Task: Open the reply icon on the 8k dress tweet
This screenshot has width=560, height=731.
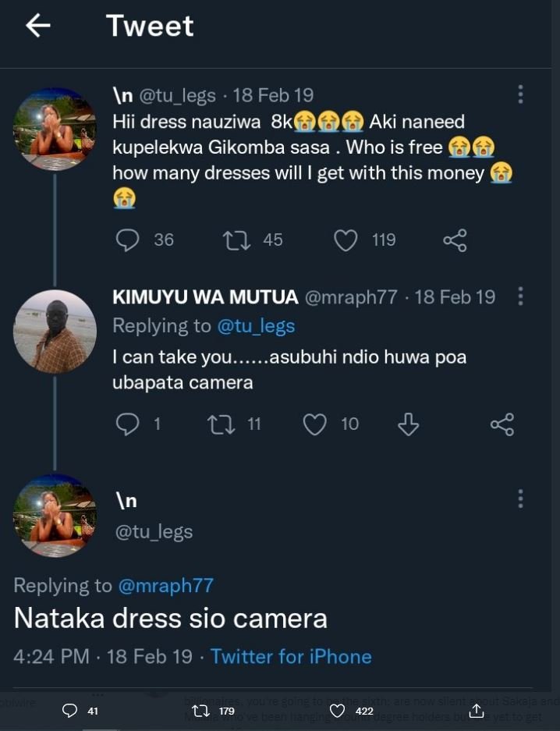Action: click(x=127, y=240)
